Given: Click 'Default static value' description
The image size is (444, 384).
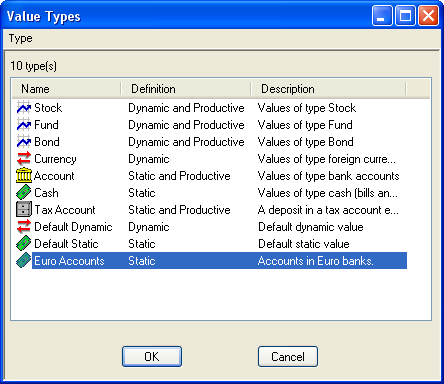Looking at the screenshot, I should [x=304, y=244].
